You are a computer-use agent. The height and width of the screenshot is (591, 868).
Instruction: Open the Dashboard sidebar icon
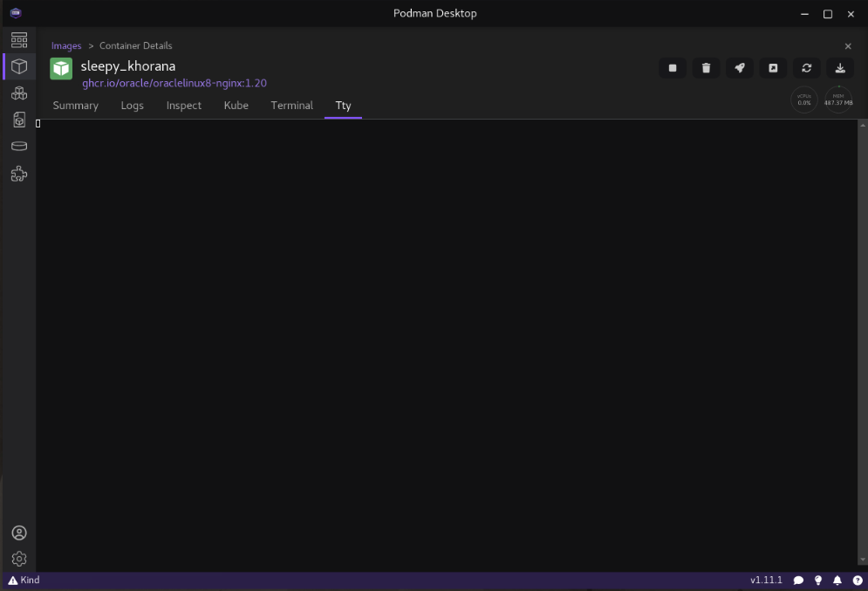pos(19,40)
